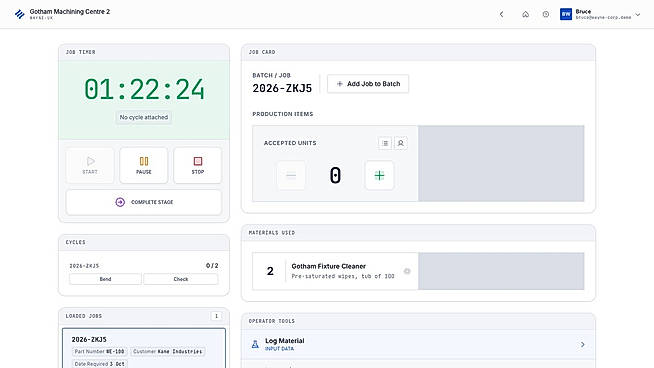This screenshot has height=368, width=654.
Task: Click the small icon beside Gotham Fixture Cleaner
Action: (407, 271)
